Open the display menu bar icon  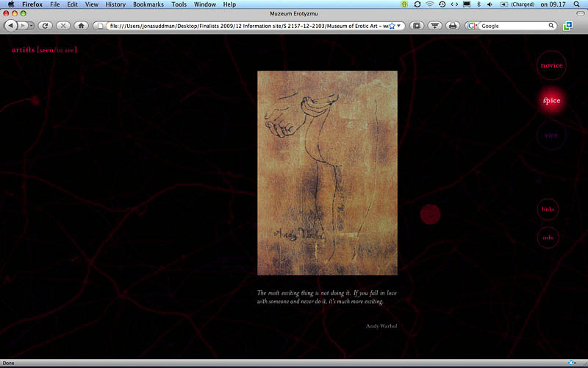(467, 4)
